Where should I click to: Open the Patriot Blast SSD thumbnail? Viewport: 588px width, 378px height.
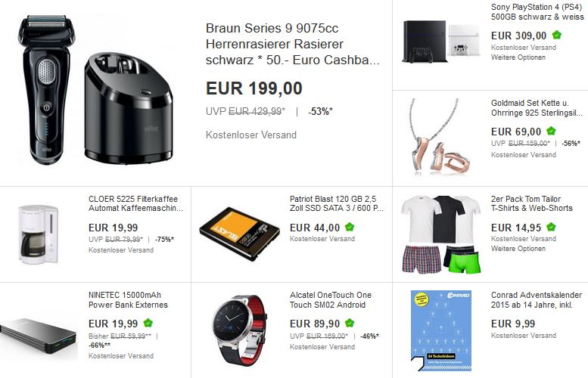239,234
